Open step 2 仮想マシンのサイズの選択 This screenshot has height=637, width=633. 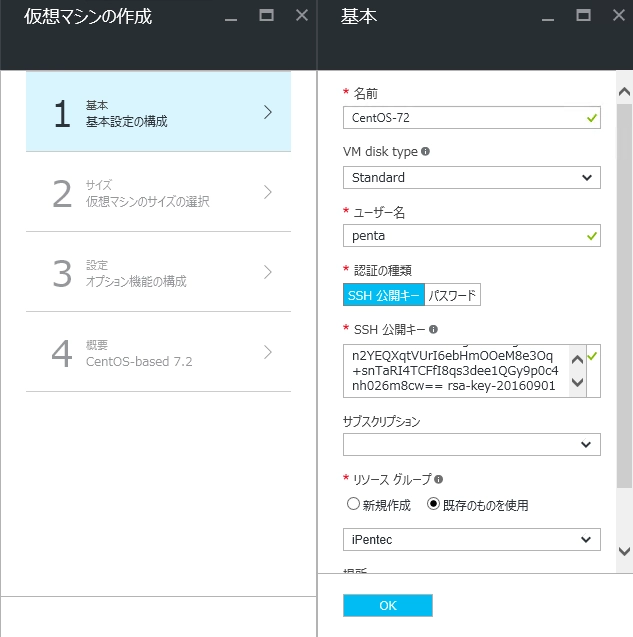pyautogui.click(x=158, y=192)
